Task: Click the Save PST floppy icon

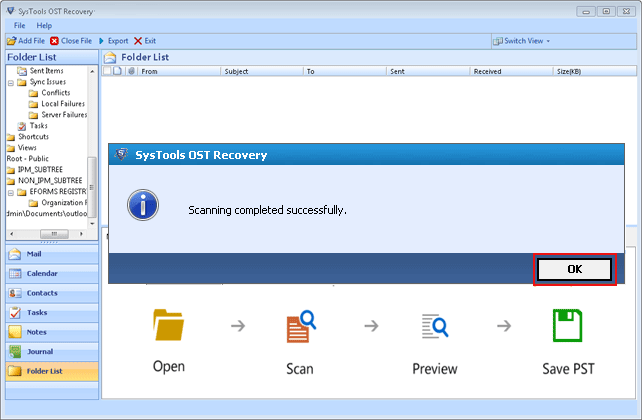Action: click(567, 325)
